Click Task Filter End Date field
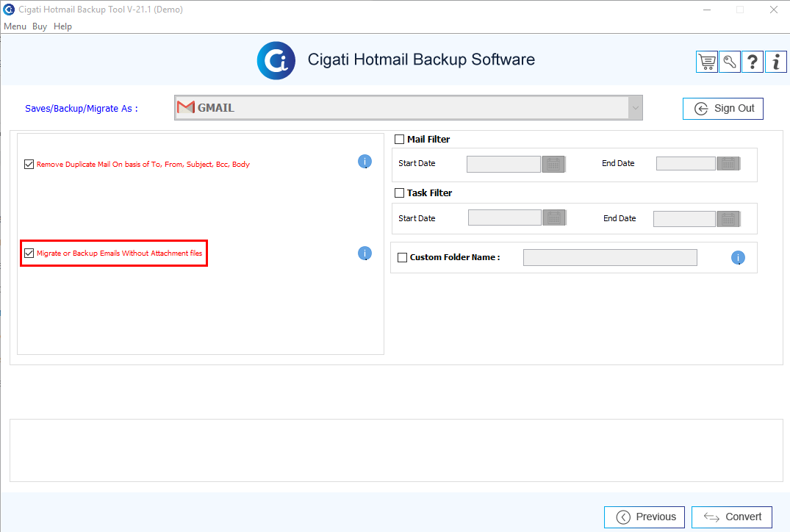Viewport: 790px width, 532px height. (x=685, y=219)
